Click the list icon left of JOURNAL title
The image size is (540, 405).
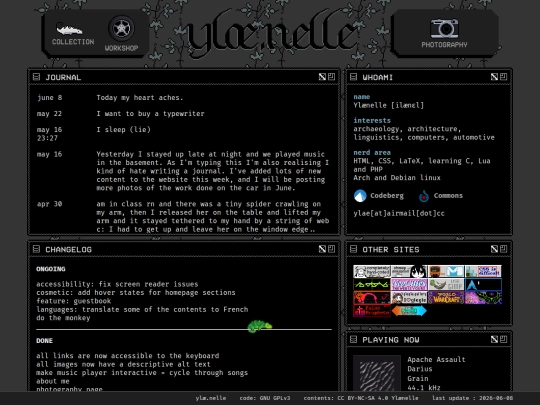37,77
